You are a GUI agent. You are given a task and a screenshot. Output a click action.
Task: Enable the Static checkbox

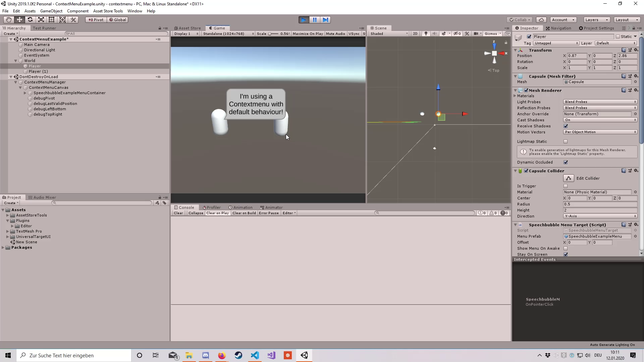pyautogui.click(x=618, y=37)
